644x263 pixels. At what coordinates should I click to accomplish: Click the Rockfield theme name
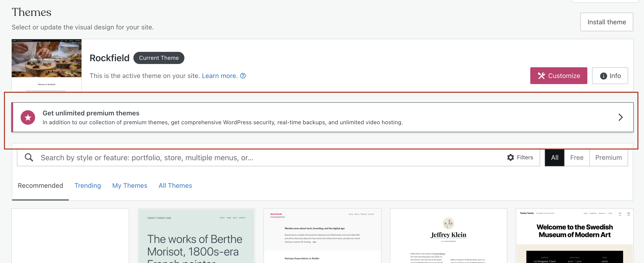[x=110, y=58]
